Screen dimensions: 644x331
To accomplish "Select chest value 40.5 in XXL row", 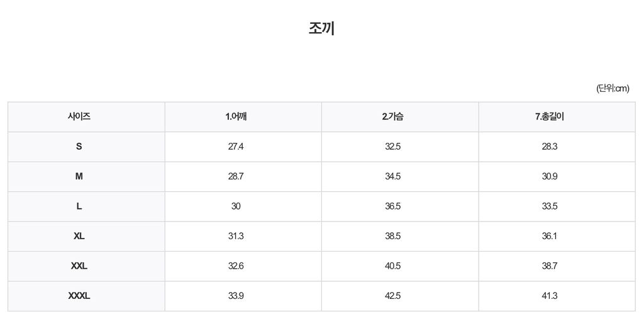I will tap(392, 266).
